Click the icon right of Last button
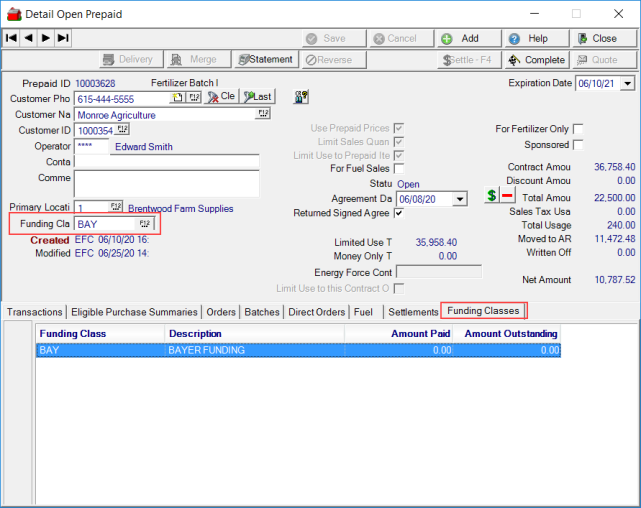This screenshot has height=508, width=641. click(300, 97)
